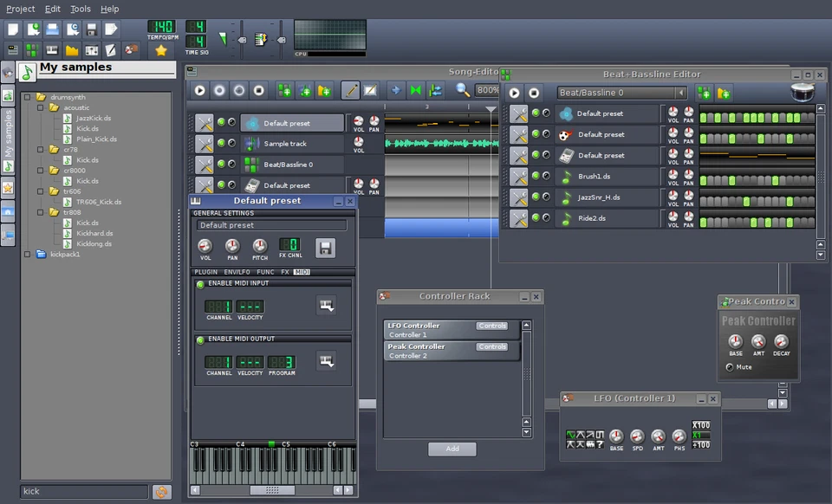The image size is (832, 504).
Task: Toggle the Piano Roll icon in the toolbar
Action: click(x=52, y=49)
